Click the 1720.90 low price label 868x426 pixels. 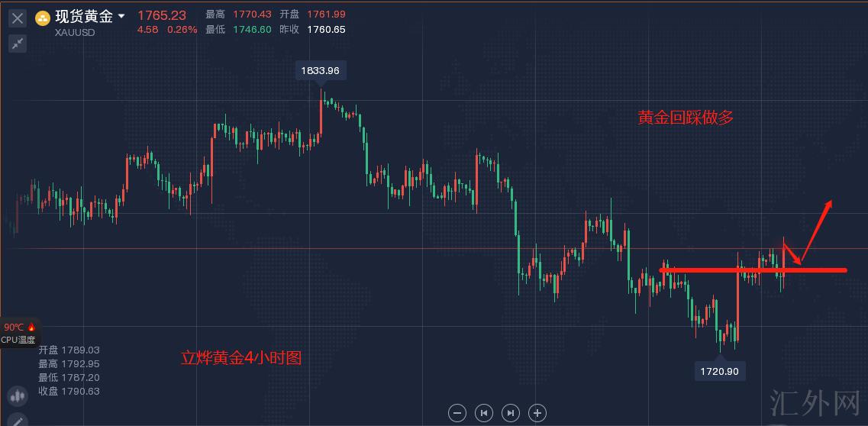(720, 372)
